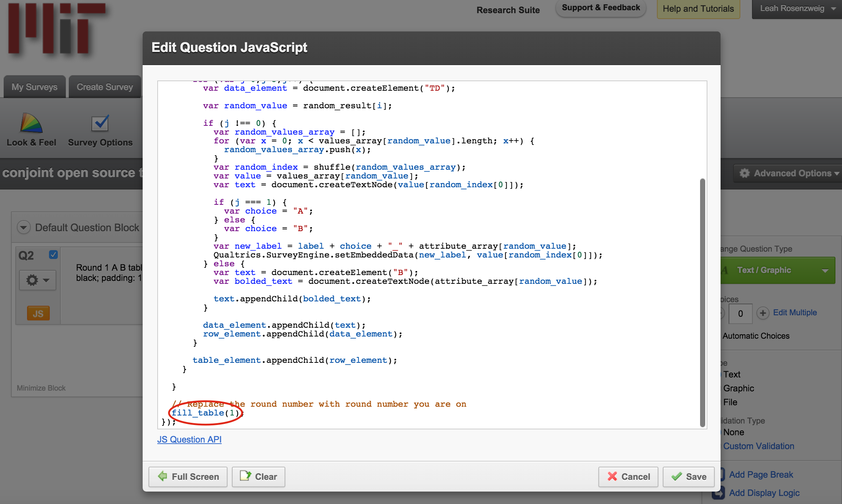Open the JS Question API link

[x=189, y=439]
